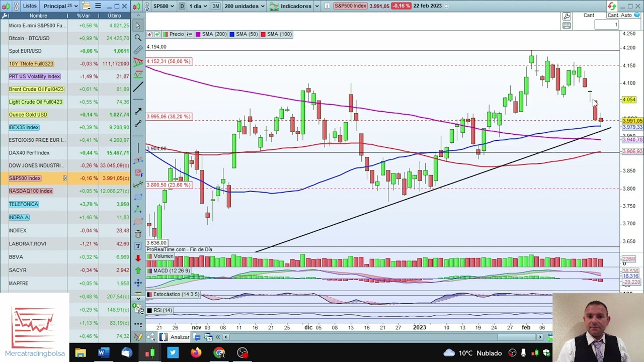Open Twitter from the taskbar
This screenshot has height=362, width=644.
point(173,353)
